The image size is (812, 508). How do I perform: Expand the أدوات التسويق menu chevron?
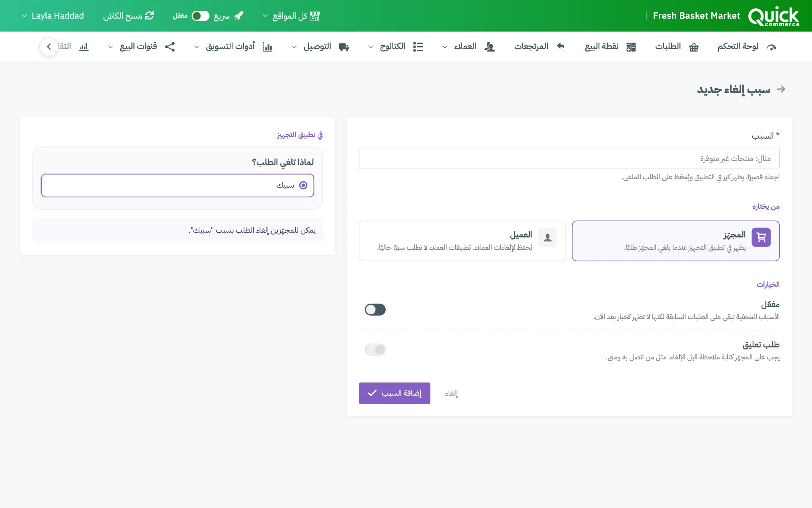196,47
